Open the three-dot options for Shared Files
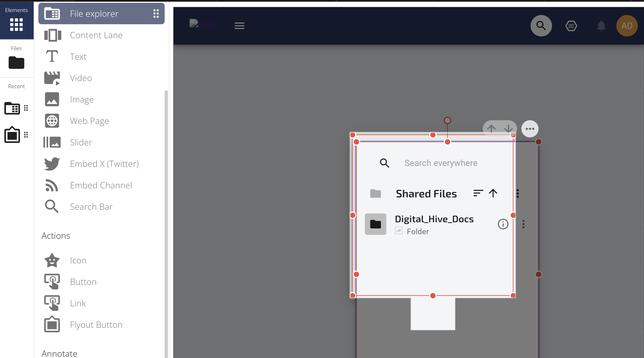 click(x=518, y=193)
